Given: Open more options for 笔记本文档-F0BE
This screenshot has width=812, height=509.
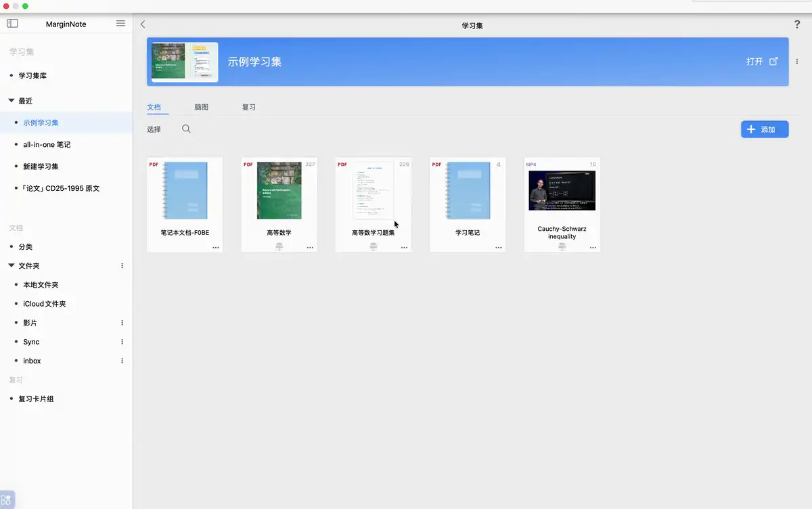Looking at the screenshot, I should [x=216, y=248].
